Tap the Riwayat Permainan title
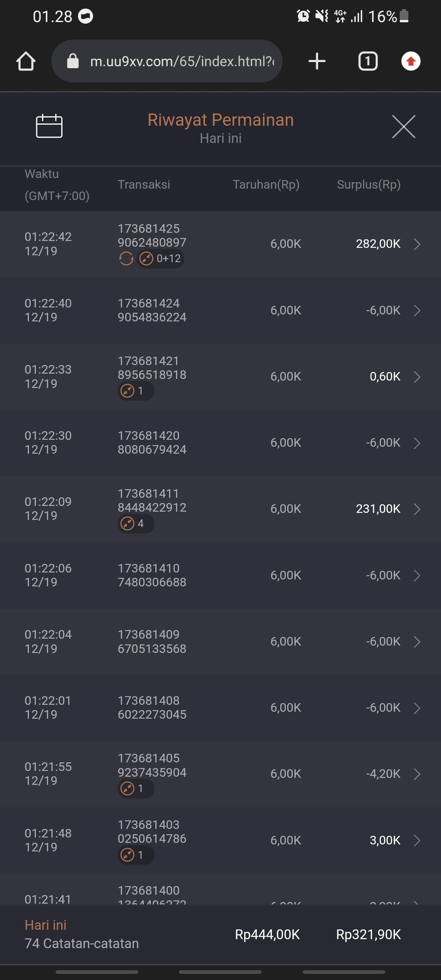The width and height of the screenshot is (441, 980). pos(220,120)
